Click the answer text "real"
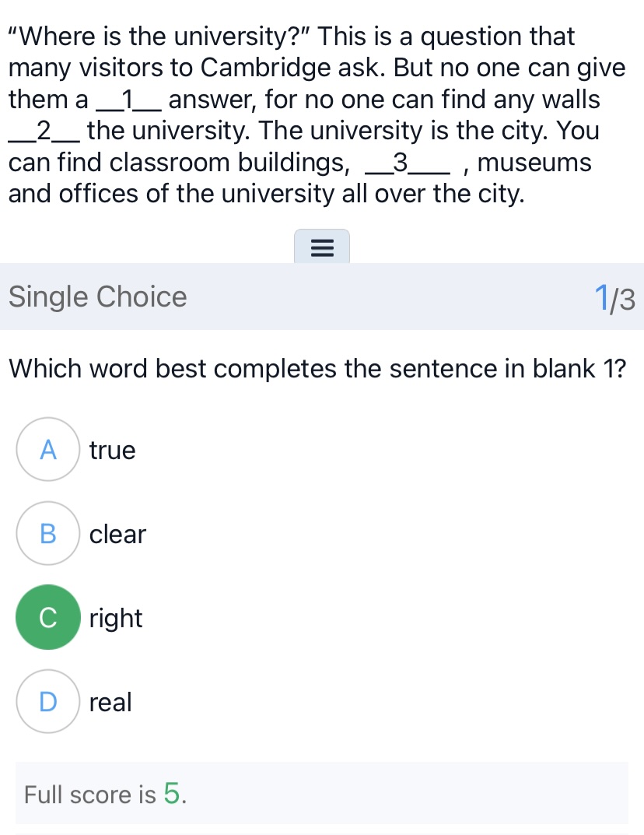This screenshot has width=644, height=835. [110, 702]
